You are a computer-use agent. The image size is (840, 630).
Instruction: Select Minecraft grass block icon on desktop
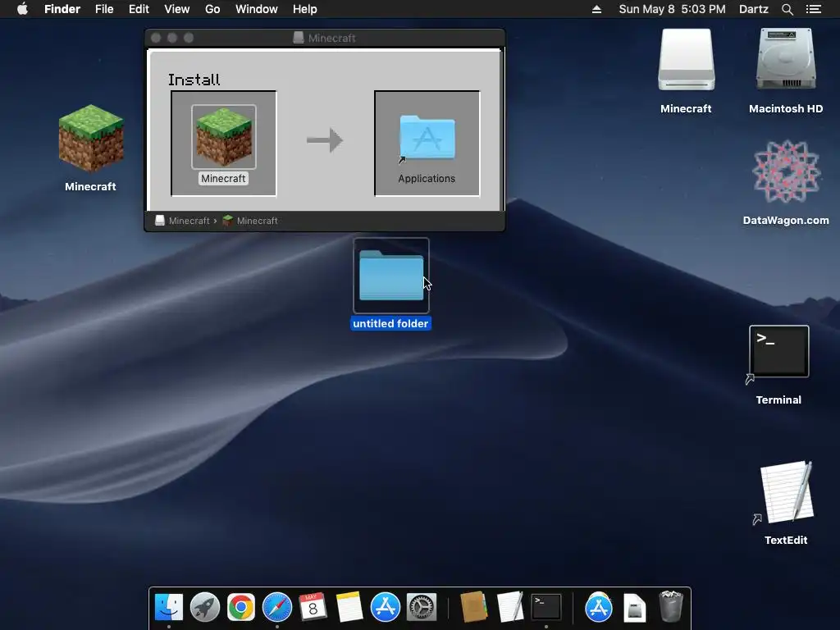click(x=90, y=139)
